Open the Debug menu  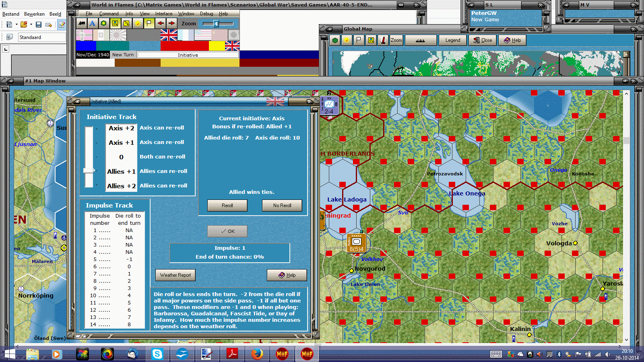206,14
